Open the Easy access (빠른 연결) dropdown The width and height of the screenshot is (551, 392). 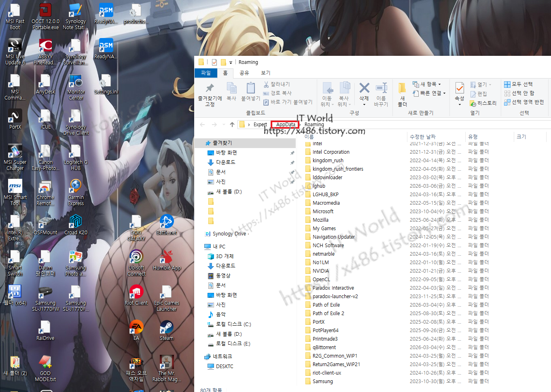click(x=429, y=93)
